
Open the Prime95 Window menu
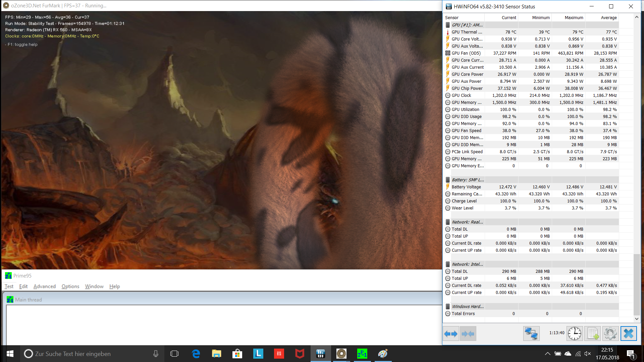[94, 286]
